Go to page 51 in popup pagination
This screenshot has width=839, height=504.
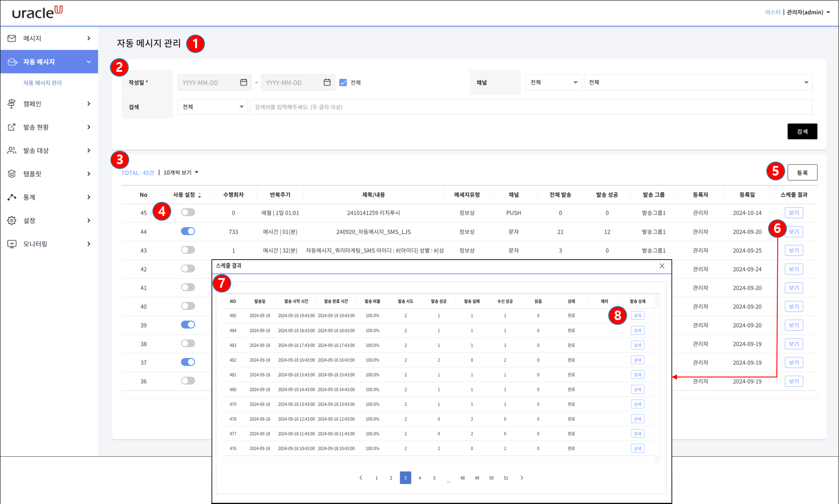tap(506, 478)
